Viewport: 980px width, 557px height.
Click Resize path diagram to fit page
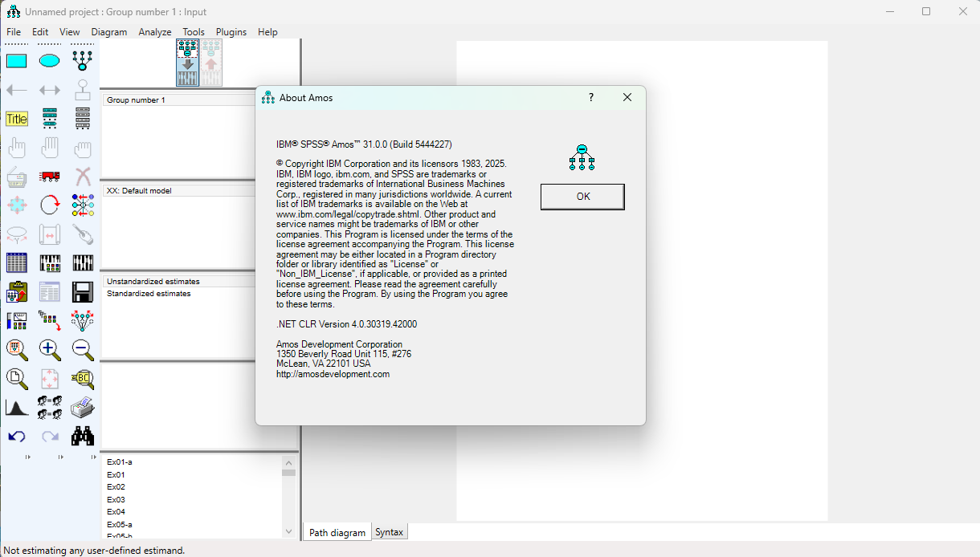(50, 379)
